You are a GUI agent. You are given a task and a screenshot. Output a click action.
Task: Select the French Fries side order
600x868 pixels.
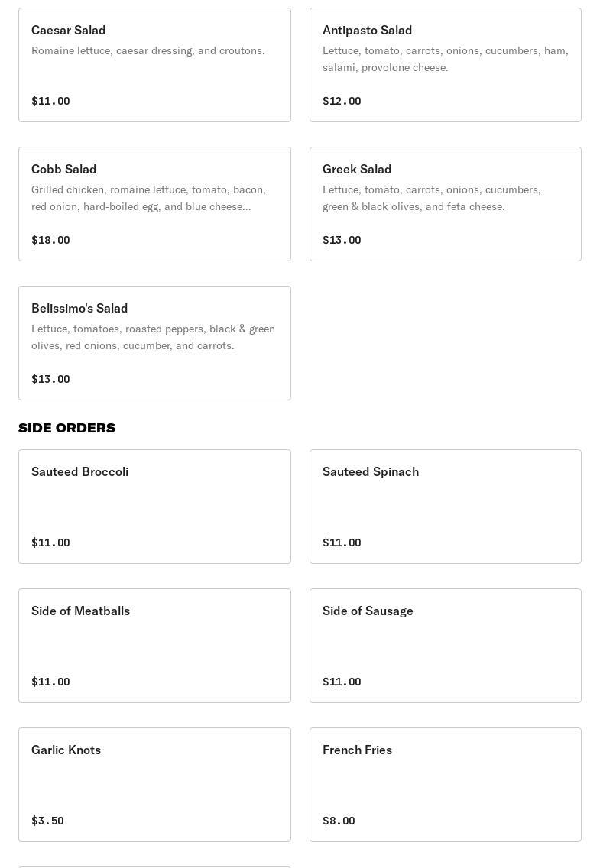(x=445, y=785)
